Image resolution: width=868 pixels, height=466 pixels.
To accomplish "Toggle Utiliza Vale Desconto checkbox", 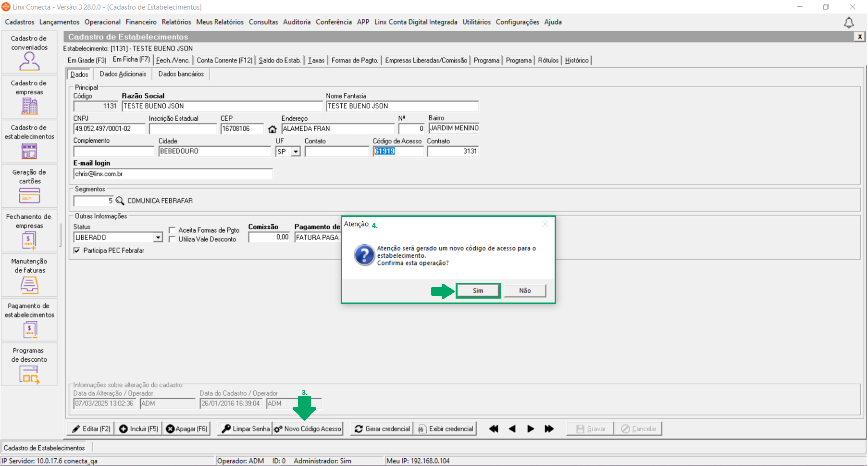I will [x=172, y=239].
